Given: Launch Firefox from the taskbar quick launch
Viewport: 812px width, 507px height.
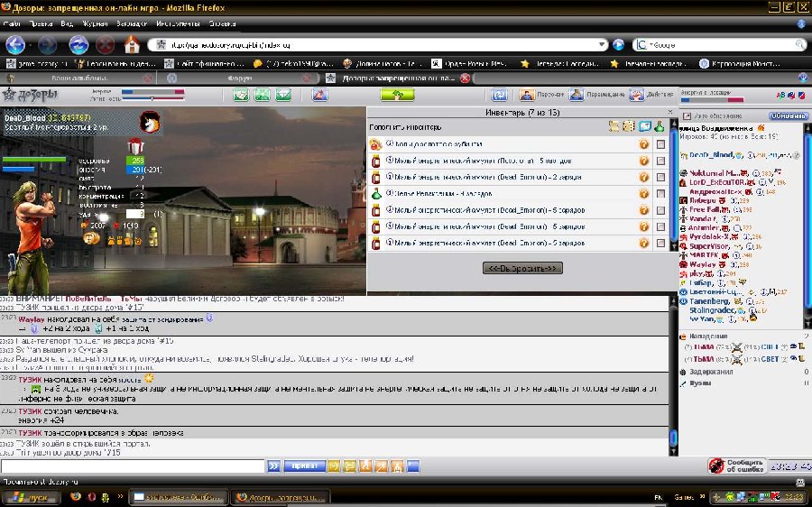Looking at the screenshot, I should pyautogui.click(x=76, y=497).
